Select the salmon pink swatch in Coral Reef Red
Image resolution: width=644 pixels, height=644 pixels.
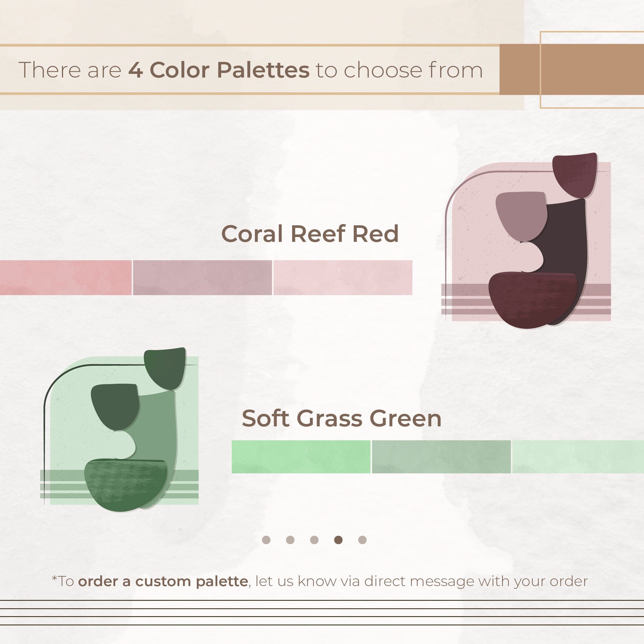[x=66, y=278]
